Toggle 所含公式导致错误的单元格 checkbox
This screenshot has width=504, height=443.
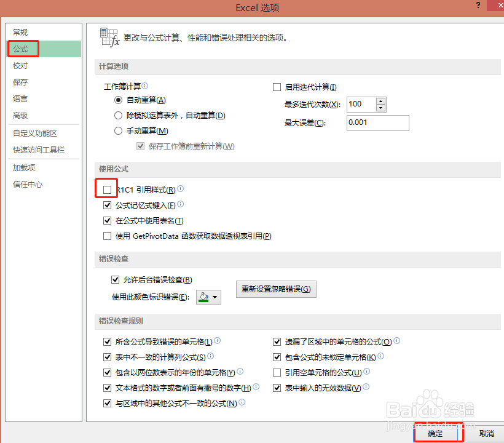pyautogui.click(x=108, y=341)
